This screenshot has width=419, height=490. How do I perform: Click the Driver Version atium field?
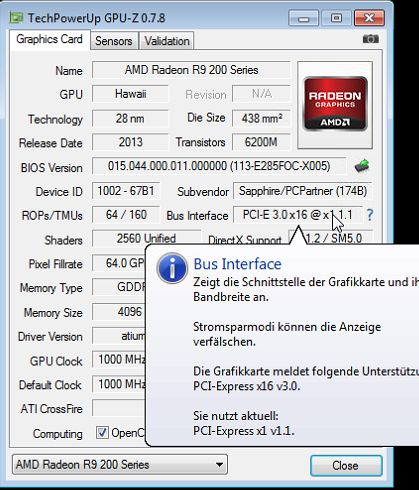[x=119, y=336]
